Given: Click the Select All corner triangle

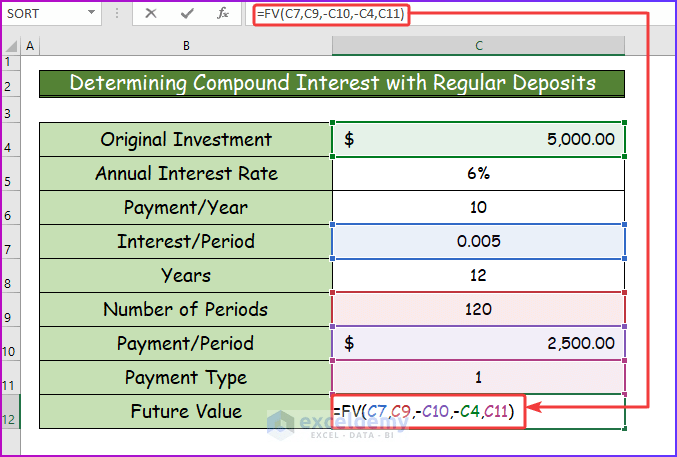Looking at the screenshot, I should 12,45.
